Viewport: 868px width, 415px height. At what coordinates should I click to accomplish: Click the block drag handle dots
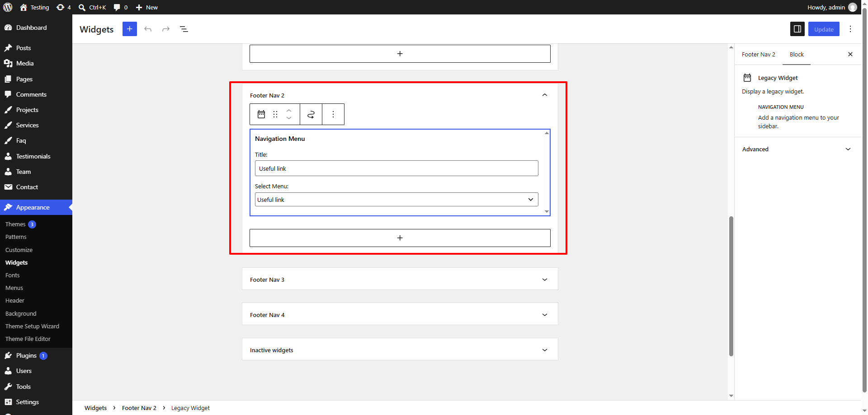[x=275, y=114]
